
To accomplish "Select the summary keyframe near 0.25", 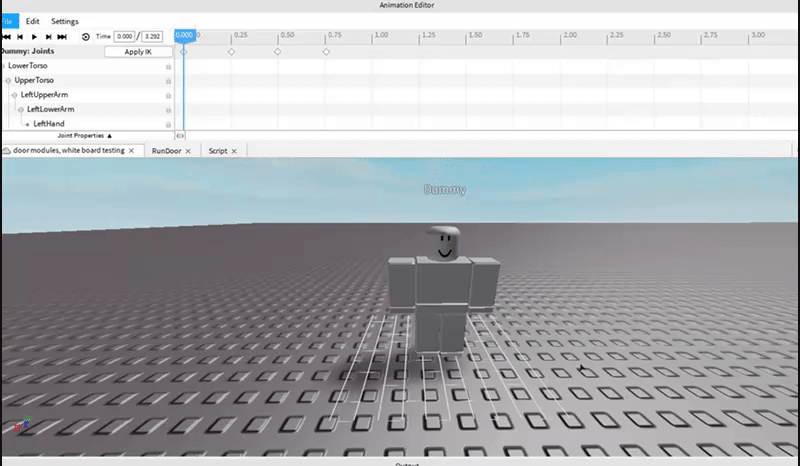I will [232, 52].
